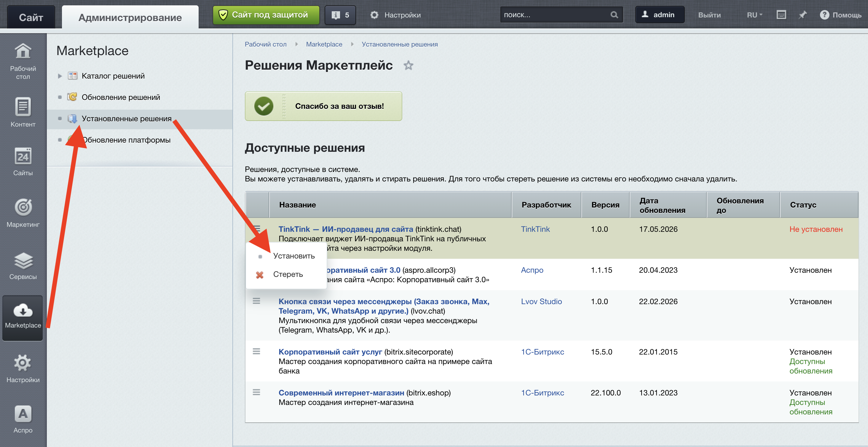Switch to the Администрирование tab
Screen dimensions: 868x447
[x=130, y=17]
